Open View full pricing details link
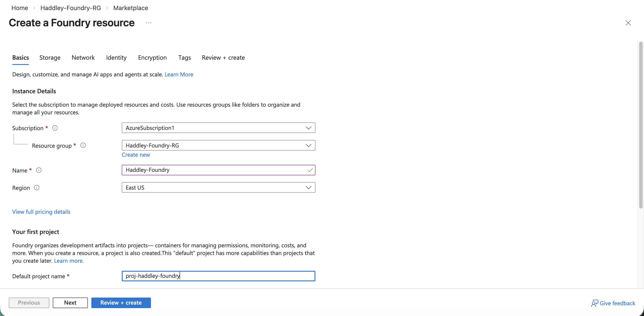This screenshot has height=316, width=644. (41, 212)
